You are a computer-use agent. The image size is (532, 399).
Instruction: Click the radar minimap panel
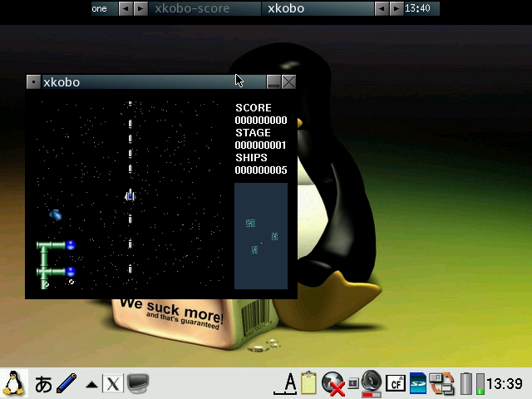(x=261, y=236)
